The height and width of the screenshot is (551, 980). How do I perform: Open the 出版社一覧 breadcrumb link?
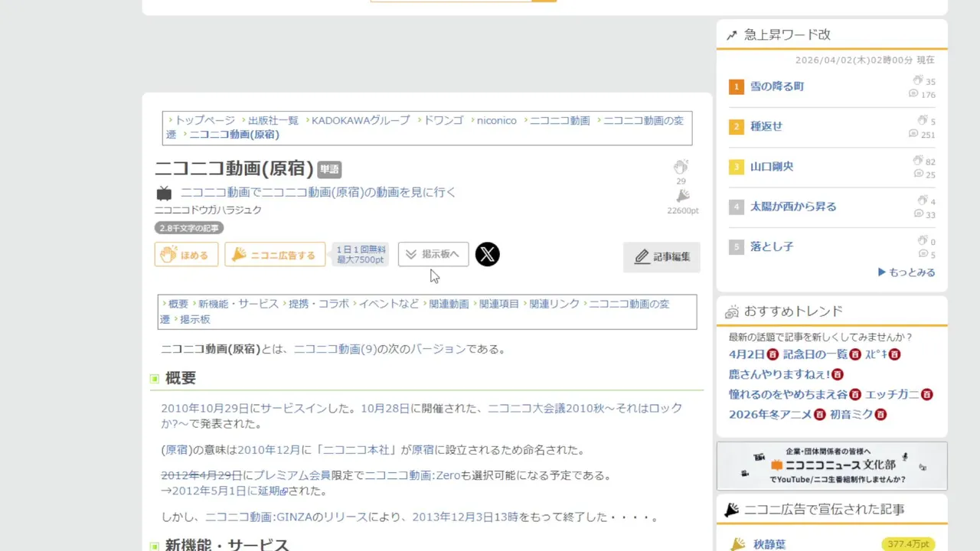[x=273, y=120]
